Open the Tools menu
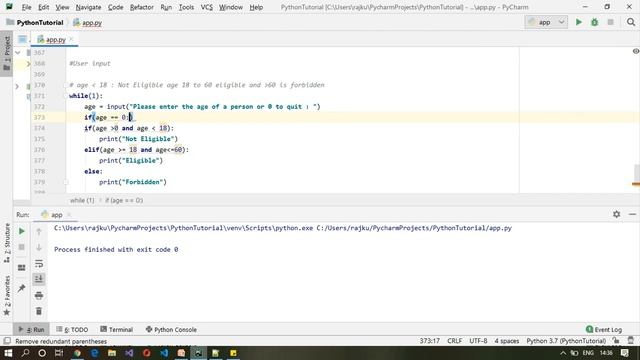This screenshot has width=640, height=360. (x=186, y=7)
